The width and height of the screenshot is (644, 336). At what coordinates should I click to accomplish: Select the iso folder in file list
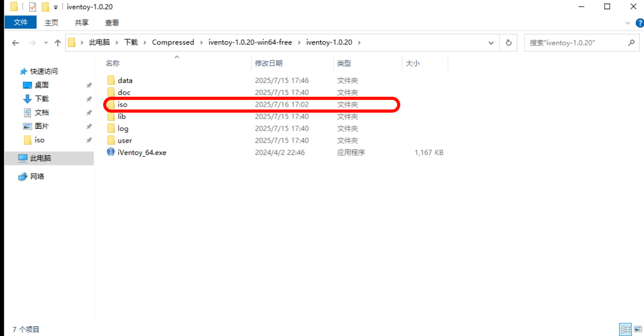click(252, 104)
